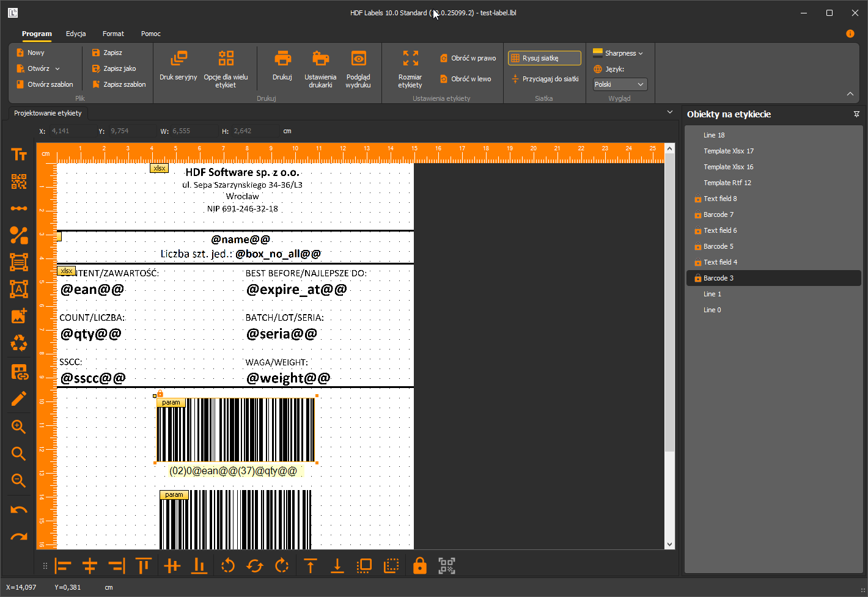The image size is (868, 597).
Task: Open the Sharpness theme dropdown
Action: tap(618, 53)
